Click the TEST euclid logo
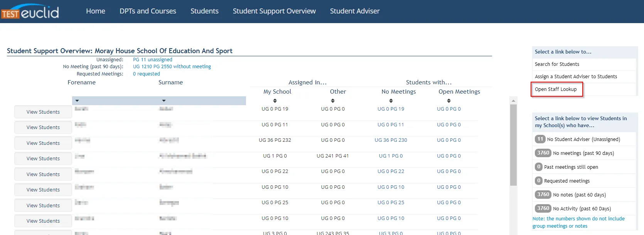The image size is (644, 235). tap(30, 12)
